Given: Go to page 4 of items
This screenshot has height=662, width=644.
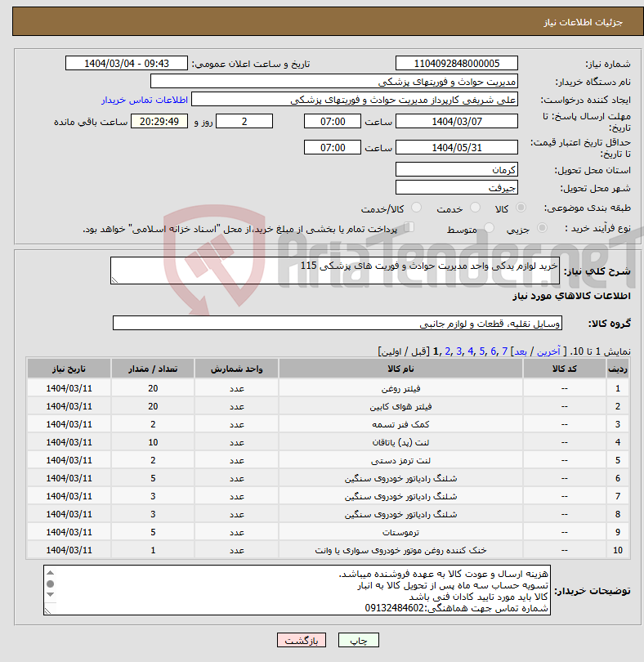Looking at the screenshot, I should pyautogui.click(x=471, y=351).
